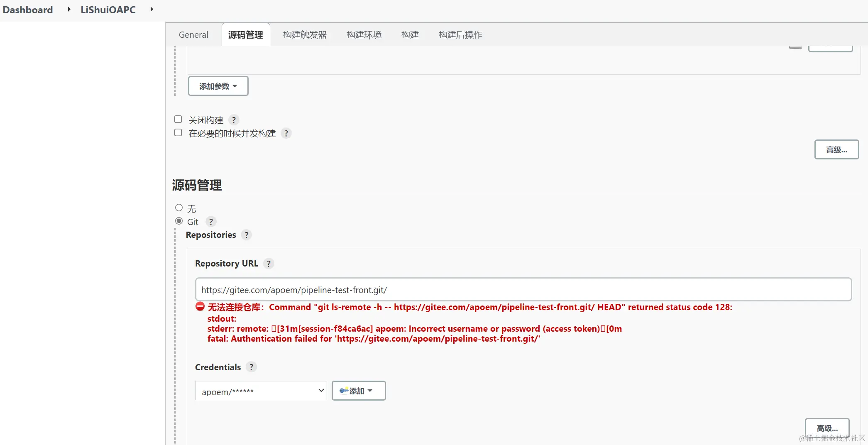Click the Repositories label
This screenshot has height=445, width=868.
pos(211,235)
